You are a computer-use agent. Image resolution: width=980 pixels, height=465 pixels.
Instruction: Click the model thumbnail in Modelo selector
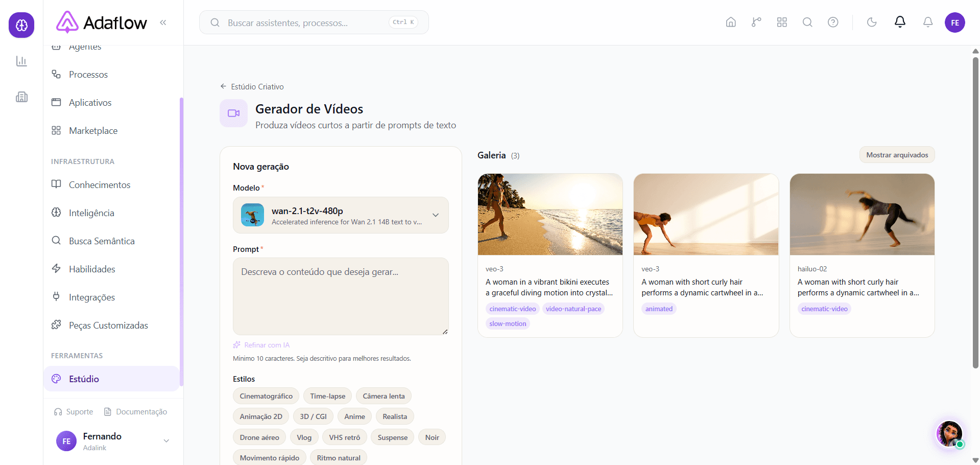tap(252, 215)
